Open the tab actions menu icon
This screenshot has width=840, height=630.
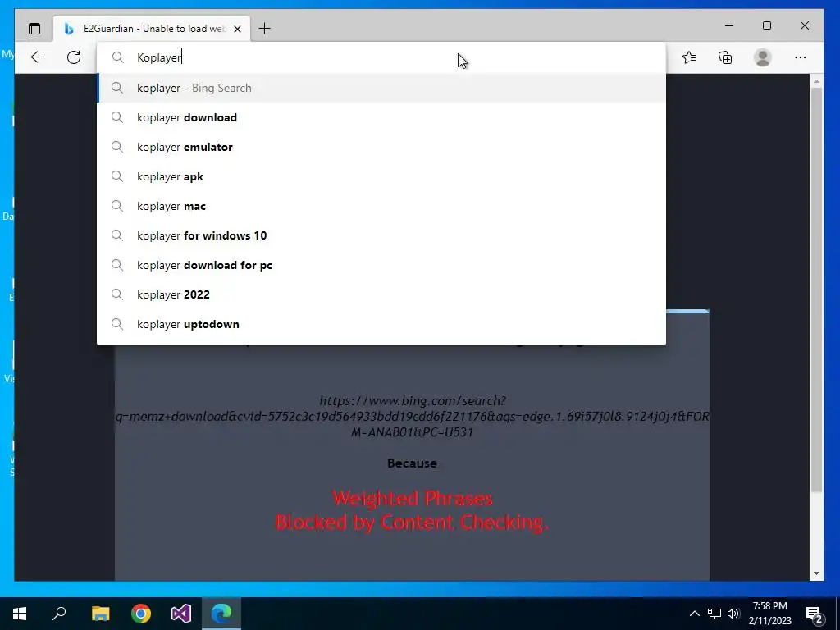tap(34, 29)
